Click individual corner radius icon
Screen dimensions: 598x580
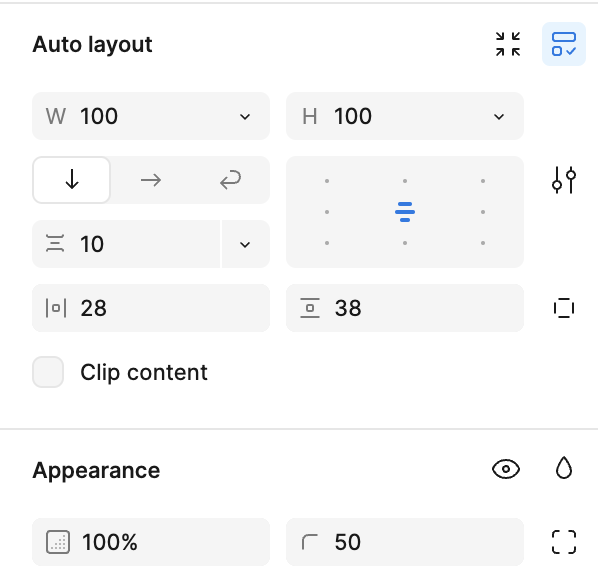(564, 542)
